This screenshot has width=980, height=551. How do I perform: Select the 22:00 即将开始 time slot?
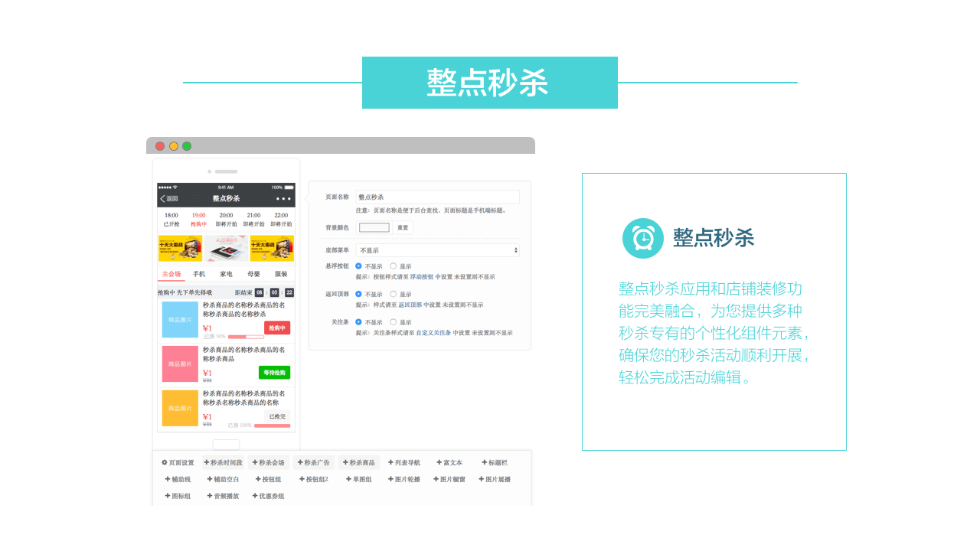pos(281,220)
